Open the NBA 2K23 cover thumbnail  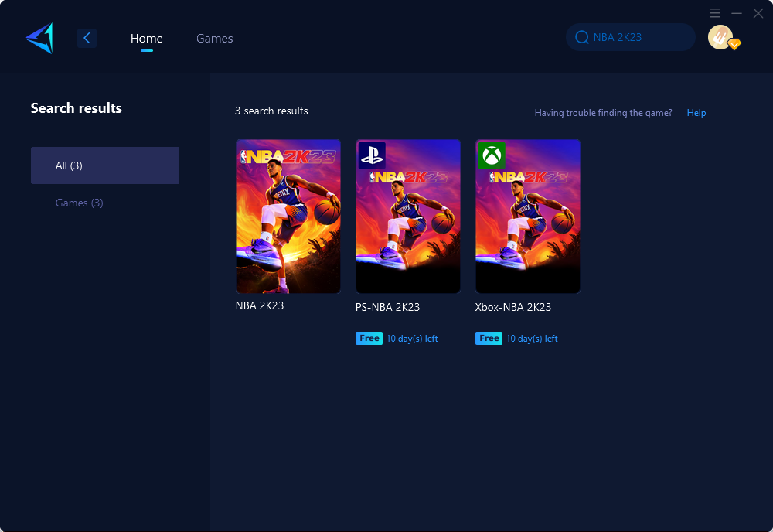288,217
